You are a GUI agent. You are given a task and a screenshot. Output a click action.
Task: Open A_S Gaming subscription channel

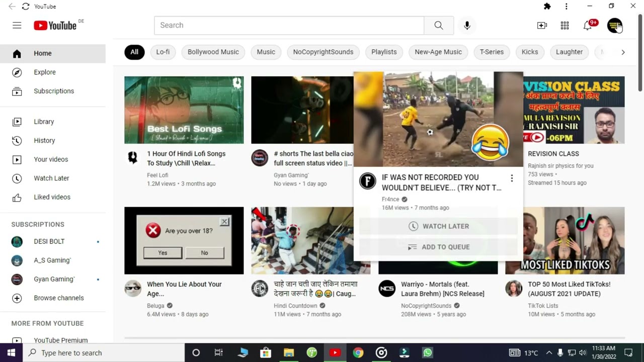click(53, 260)
